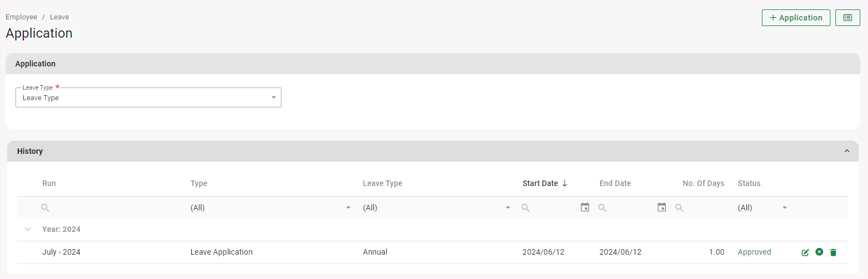The width and height of the screenshot is (868, 279).
Task: Cancel the approved Annual leave entry
Action: 819,252
